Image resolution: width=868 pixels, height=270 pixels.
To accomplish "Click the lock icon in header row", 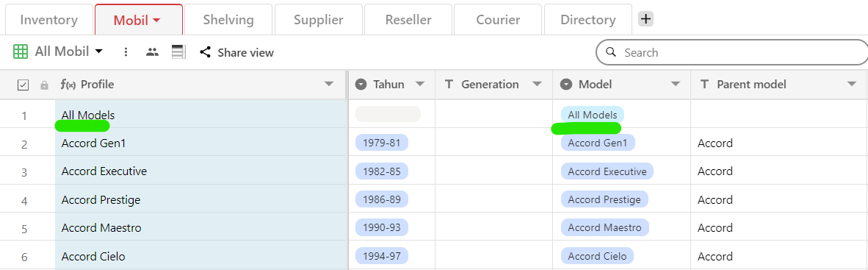I will click(44, 85).
